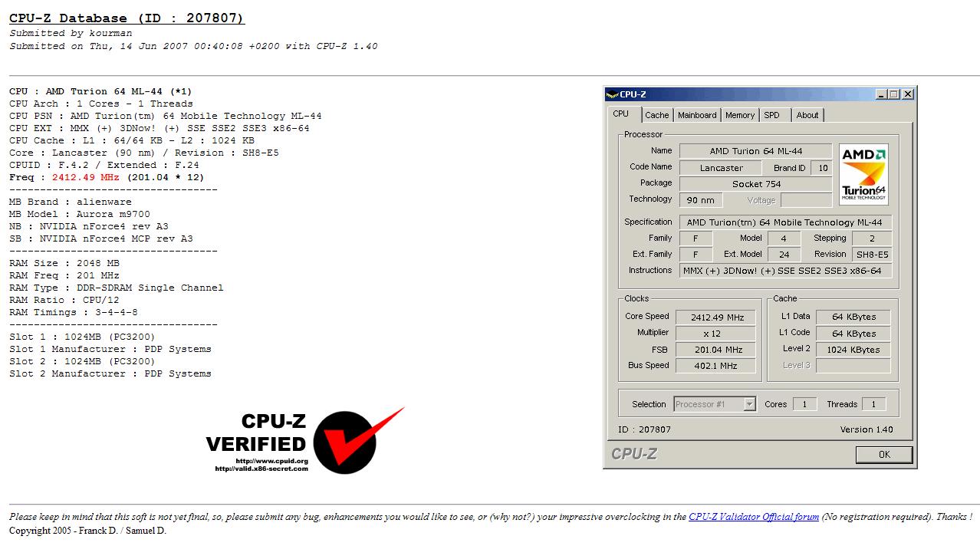Click the line RAM Type : DDR-SDRAM Single Channel
Viewport: 980px width, 546px height.
(x=117, y=288)
